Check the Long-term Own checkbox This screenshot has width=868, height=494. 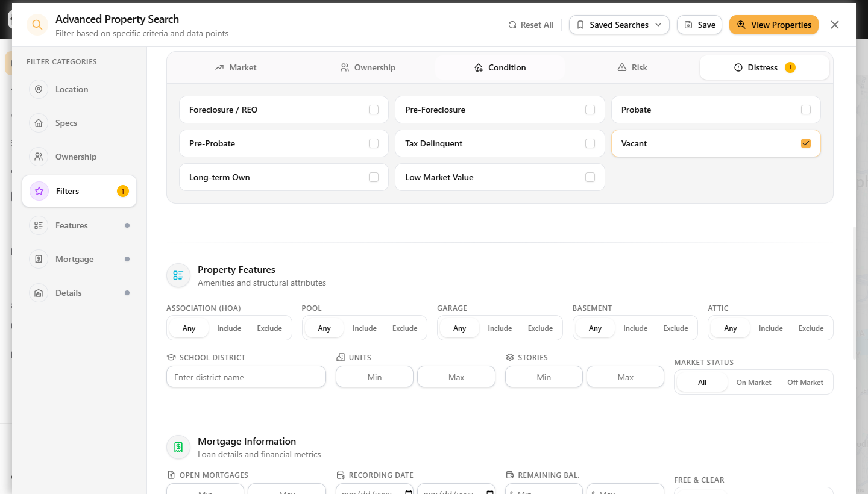pyautogui.click(x=374, y=177)
